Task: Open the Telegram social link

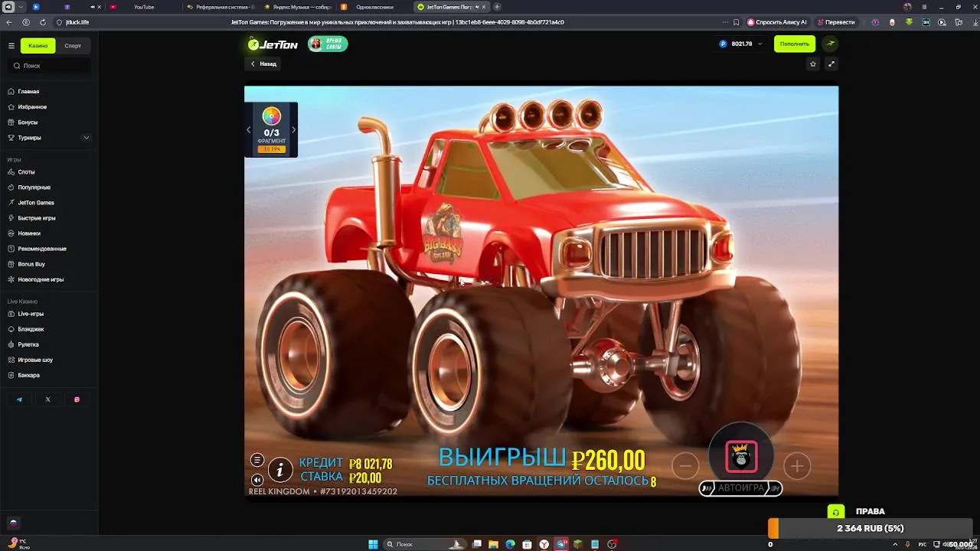Action: point(19,399)
